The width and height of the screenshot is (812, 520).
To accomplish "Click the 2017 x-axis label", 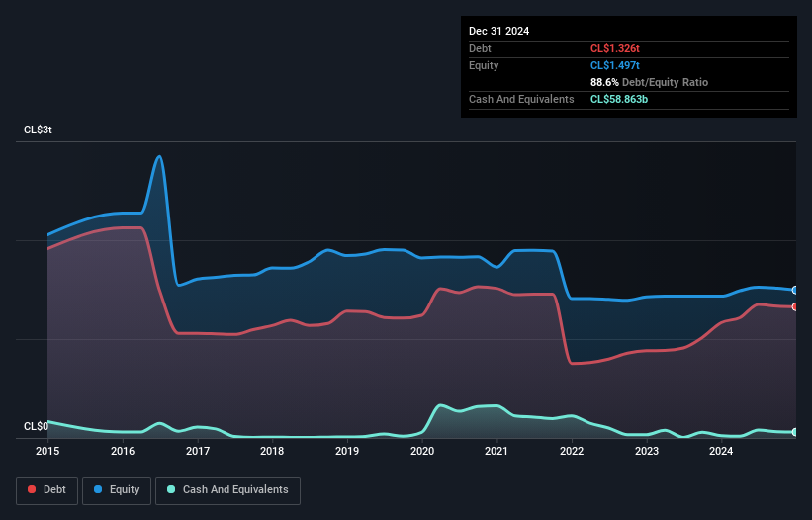I will click(198, 451).
